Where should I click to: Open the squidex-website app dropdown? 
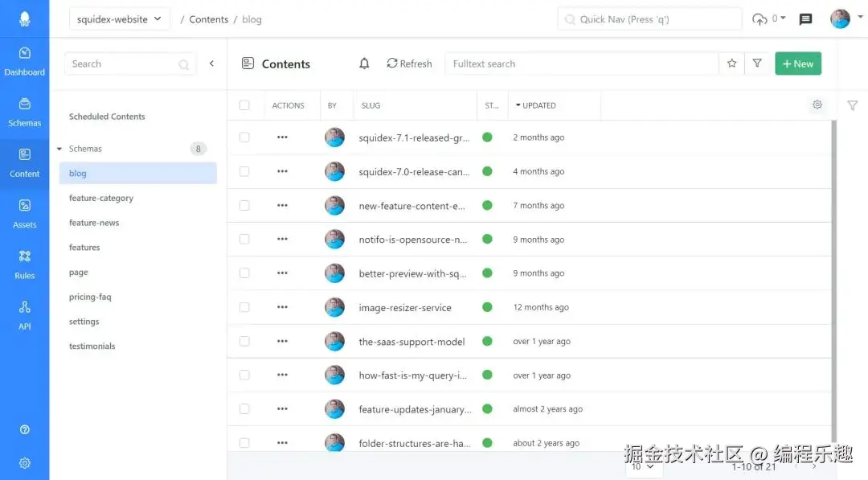[119, 18]
